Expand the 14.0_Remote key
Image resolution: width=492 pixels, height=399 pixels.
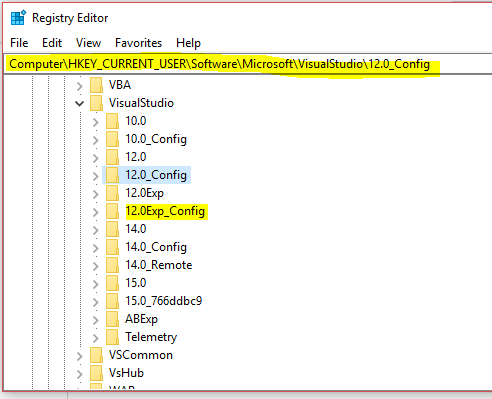[x=96, y=266]
